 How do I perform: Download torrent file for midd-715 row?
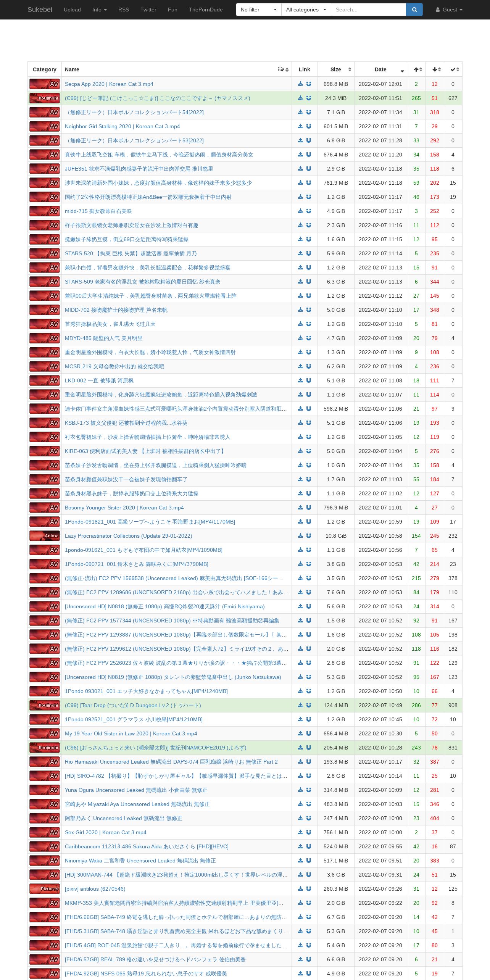(x=300, y=211)
